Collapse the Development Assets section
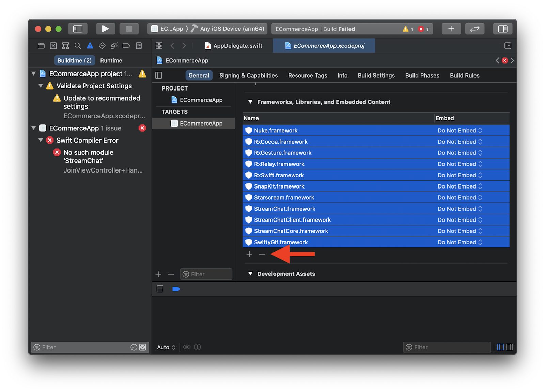The width and height of the screenshot is (545, 392). coord(250,274)
